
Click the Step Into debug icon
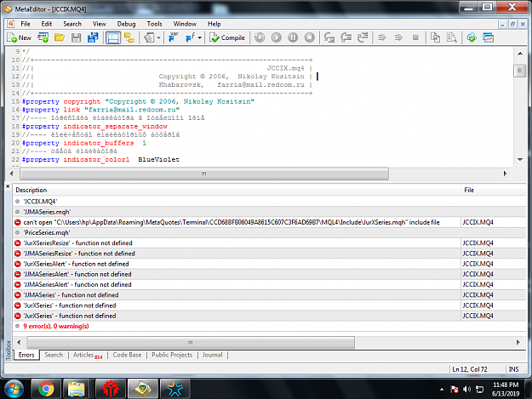point(329,37)
